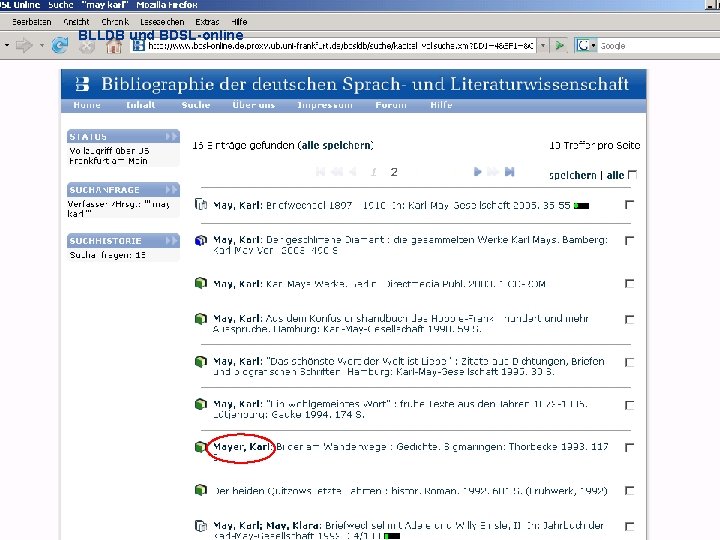Open the 'Mayer, Karl' author entry

pos(241,446)
